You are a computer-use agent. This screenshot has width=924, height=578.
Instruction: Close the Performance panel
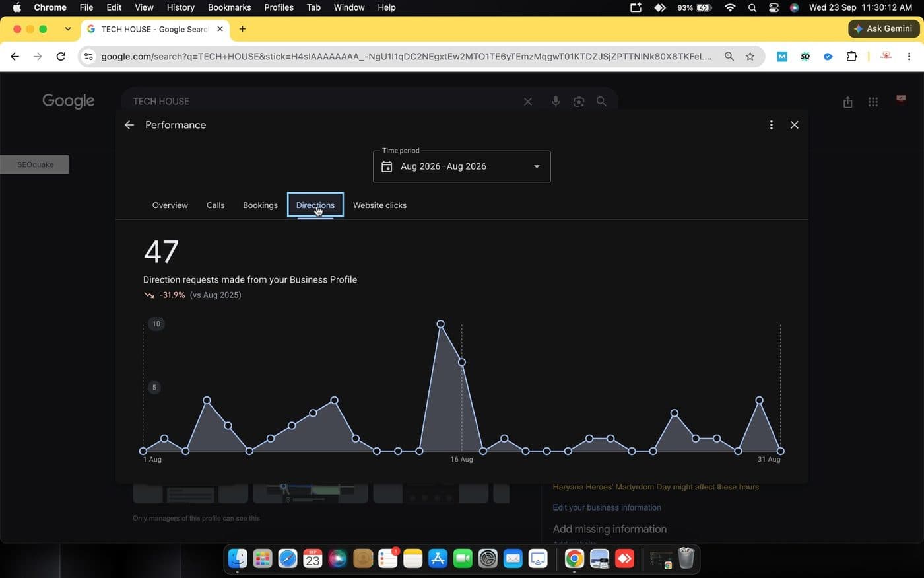[795, 125]
